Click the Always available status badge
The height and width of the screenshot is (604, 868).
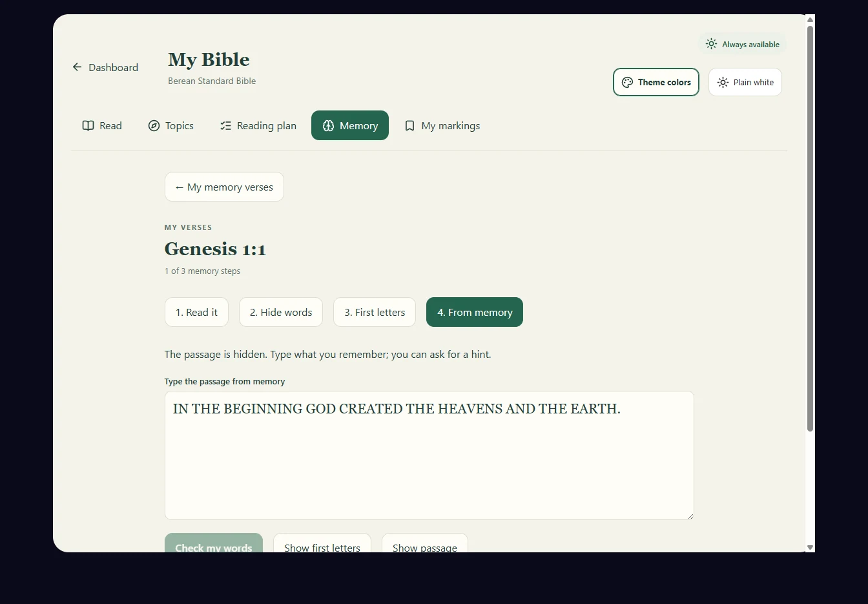click(x=743, y=44)
